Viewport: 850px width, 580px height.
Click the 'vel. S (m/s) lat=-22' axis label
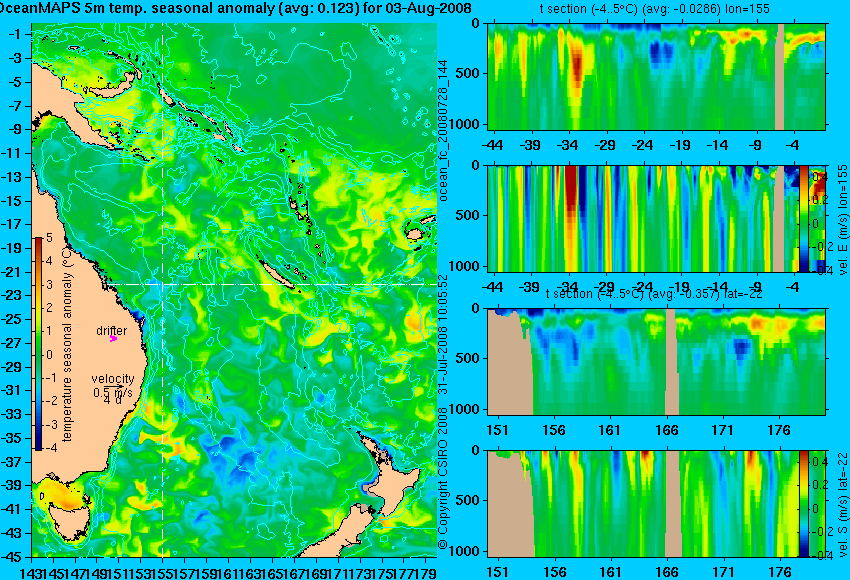(843, 504)
